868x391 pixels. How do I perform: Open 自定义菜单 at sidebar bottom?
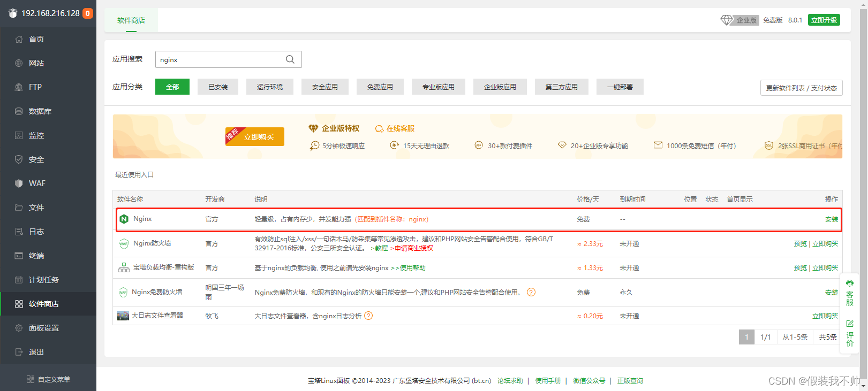(48, 379)
